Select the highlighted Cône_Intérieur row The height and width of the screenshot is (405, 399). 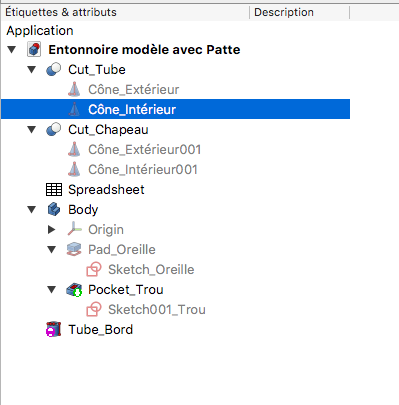[175, 109]
